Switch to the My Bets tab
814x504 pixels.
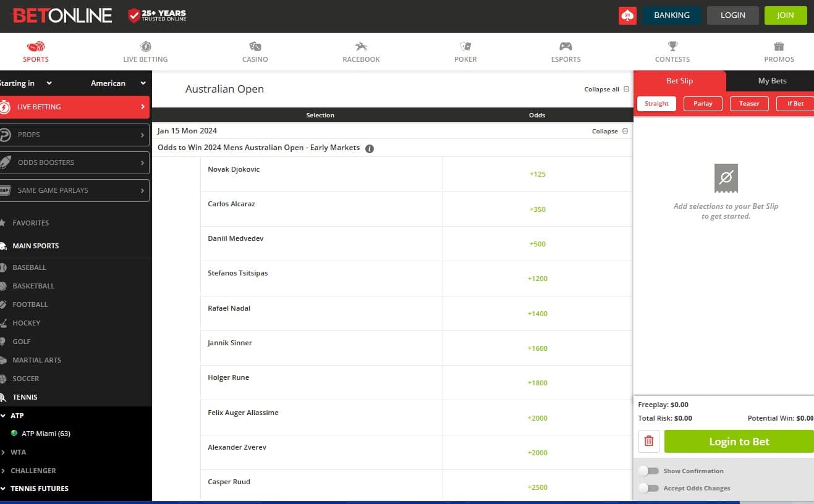click(772, 81)
